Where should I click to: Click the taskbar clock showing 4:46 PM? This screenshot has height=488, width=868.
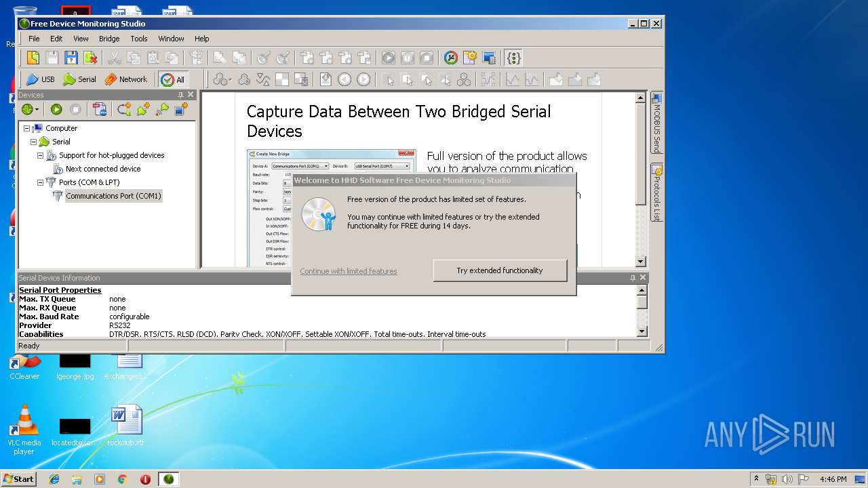[x=833, y=479]
